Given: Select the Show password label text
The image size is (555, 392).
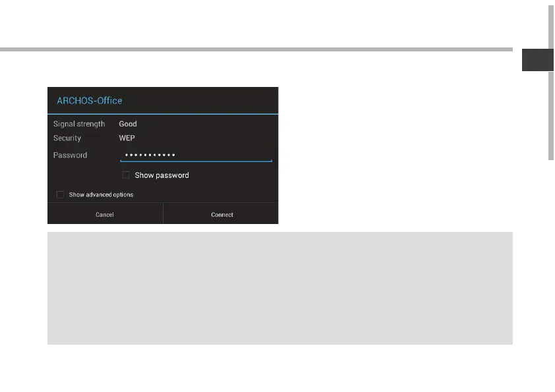Looking at the screenshot, I should pyautogui.click(x=161, y=175).
